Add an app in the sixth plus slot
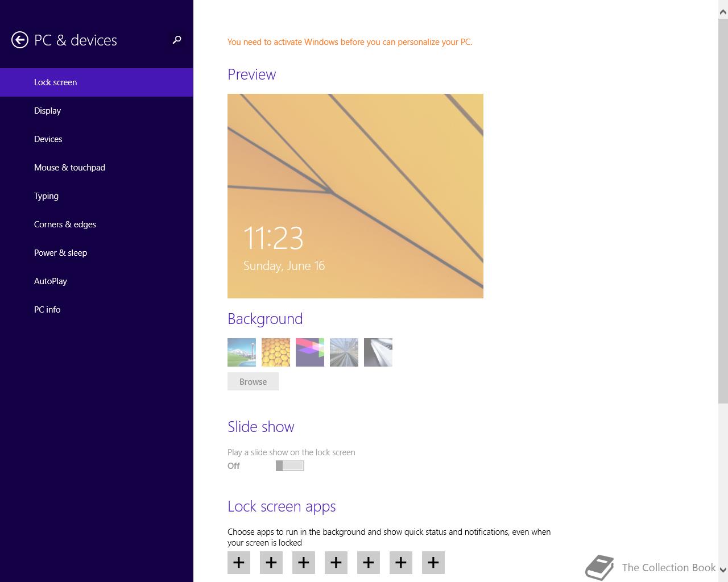 (x=401, y=563)
